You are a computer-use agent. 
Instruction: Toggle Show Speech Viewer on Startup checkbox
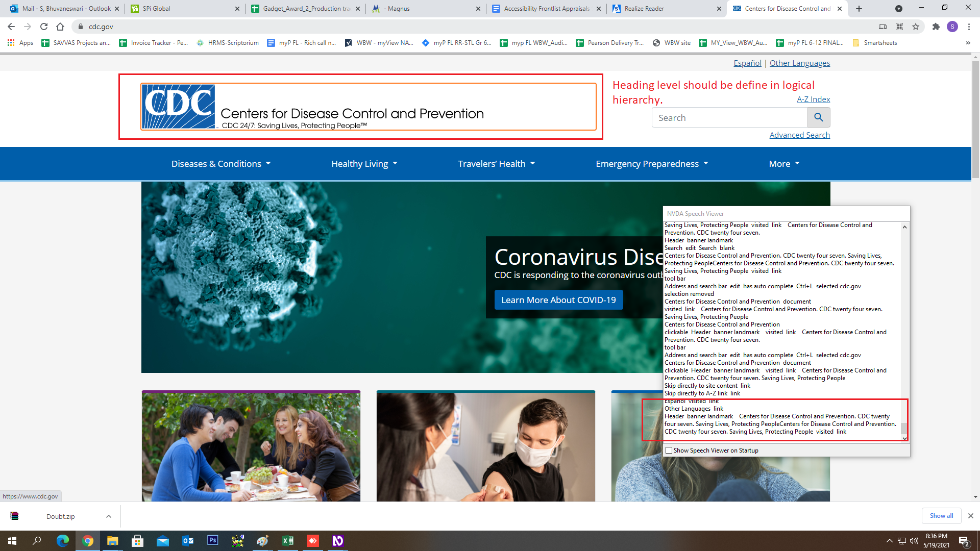tap(669, 450)
